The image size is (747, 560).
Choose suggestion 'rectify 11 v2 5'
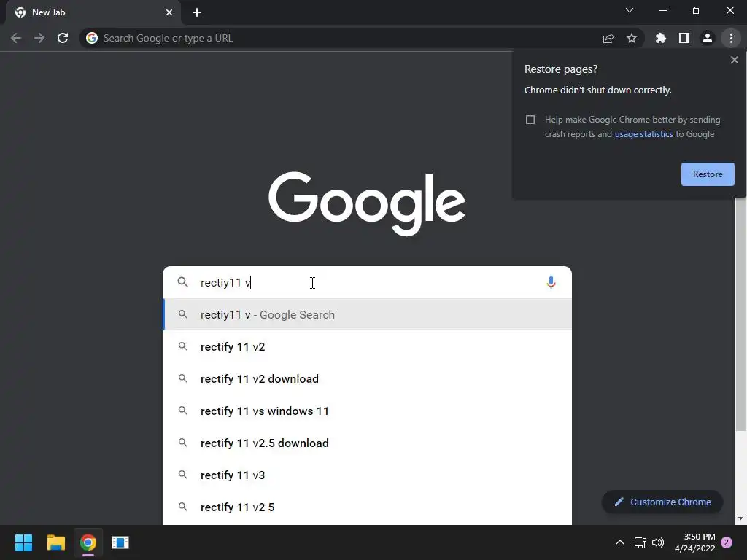click(x=368, y=507)
